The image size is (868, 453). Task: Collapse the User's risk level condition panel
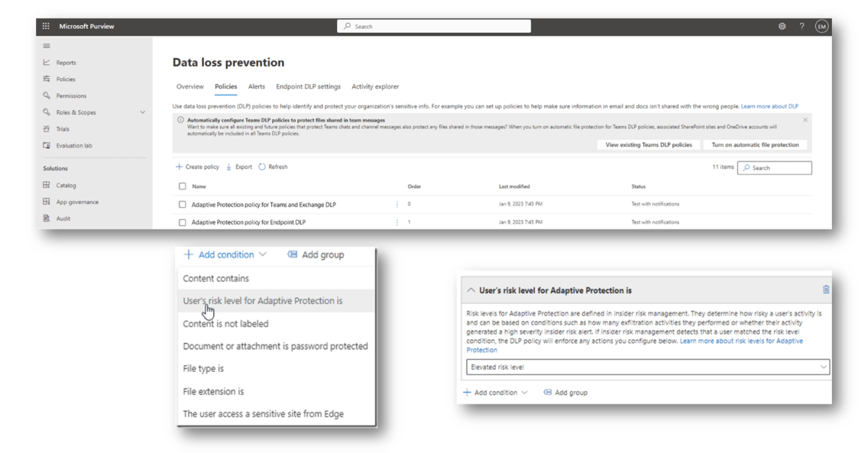(472, 290)
